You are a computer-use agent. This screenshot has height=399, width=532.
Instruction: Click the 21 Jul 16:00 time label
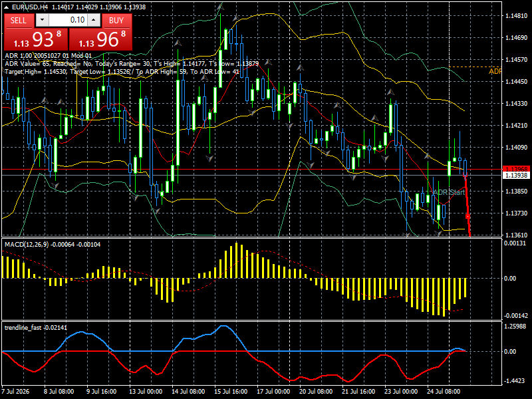pos(358,391)
